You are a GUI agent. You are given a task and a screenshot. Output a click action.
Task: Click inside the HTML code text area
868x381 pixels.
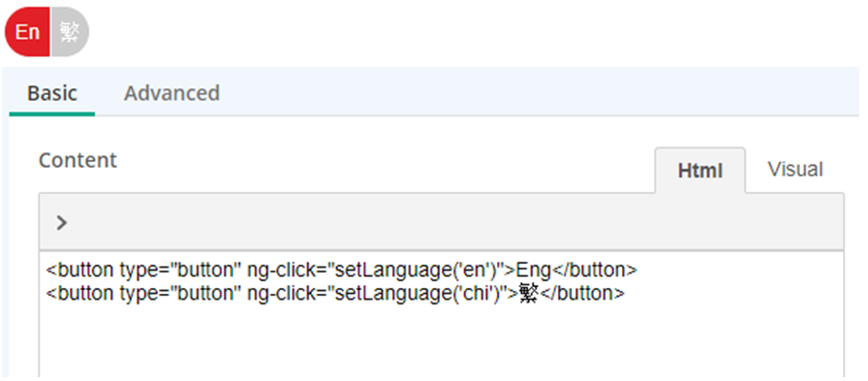(441, 314)
